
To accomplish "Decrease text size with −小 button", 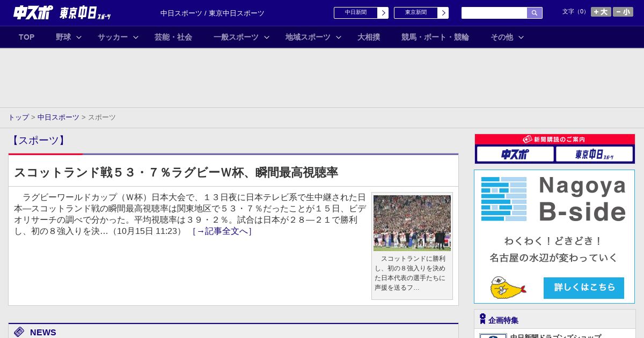I will pos(623,12).
